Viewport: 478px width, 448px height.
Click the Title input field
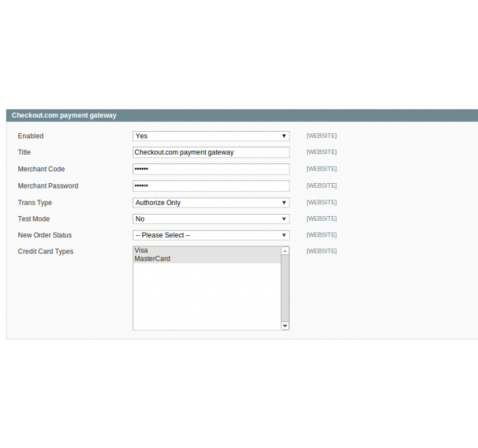pyautogui.click(x=211, y=152)
